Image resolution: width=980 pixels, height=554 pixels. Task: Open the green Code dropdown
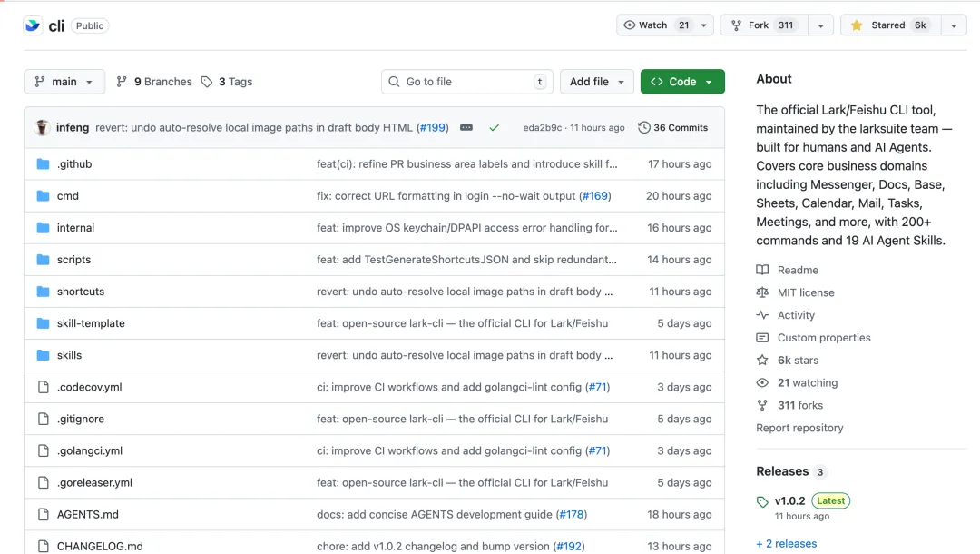point(682,82)
